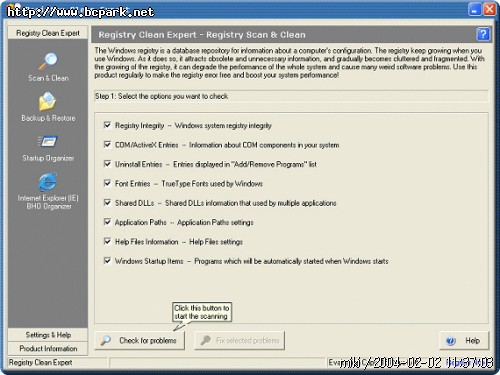Open the Backup & Restore icon
Image resolution: width=500 pixels, height=375 pixels.
click(47, 101)
